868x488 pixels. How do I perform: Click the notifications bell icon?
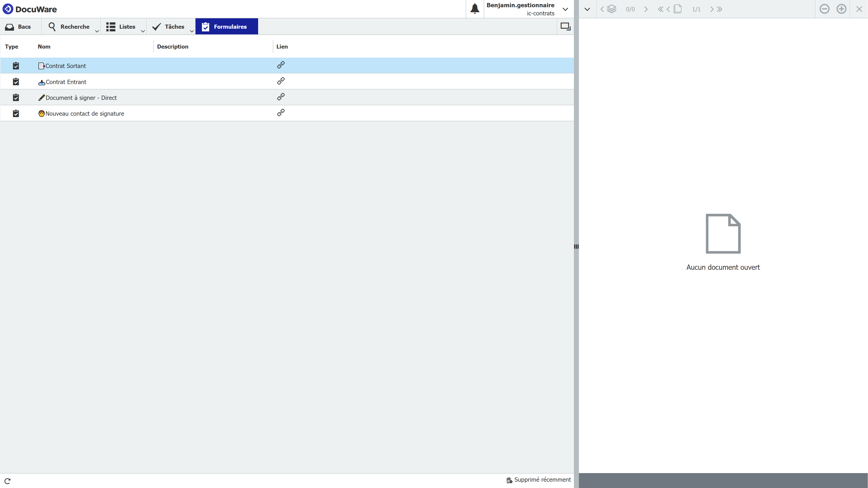[x=474, y=9]
